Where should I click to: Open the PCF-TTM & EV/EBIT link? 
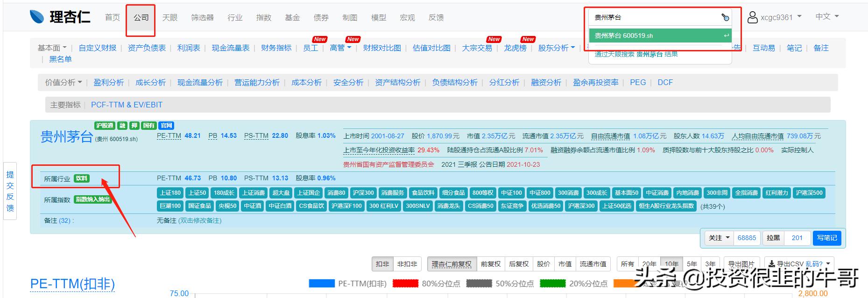coord(127,105)
